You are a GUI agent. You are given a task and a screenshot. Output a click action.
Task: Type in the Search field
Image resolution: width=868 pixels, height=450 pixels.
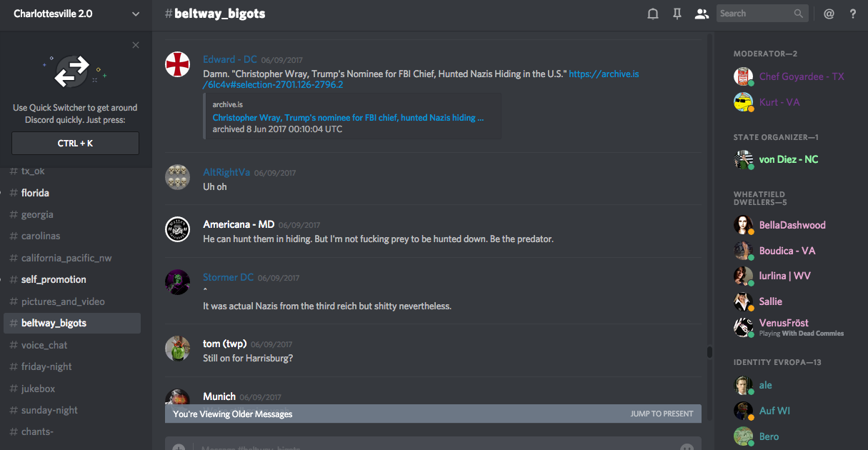coord(754,14)
